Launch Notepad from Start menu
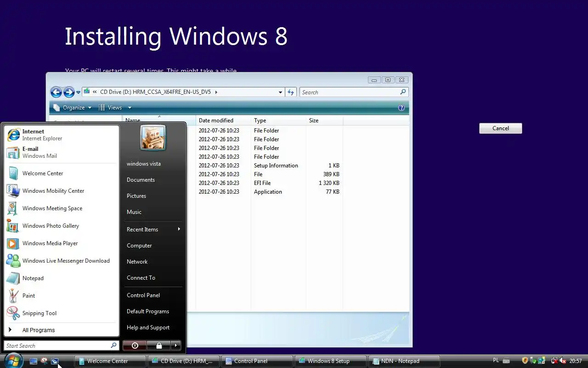This screenshot has width=588, height=368. click(x=62, y=278)
